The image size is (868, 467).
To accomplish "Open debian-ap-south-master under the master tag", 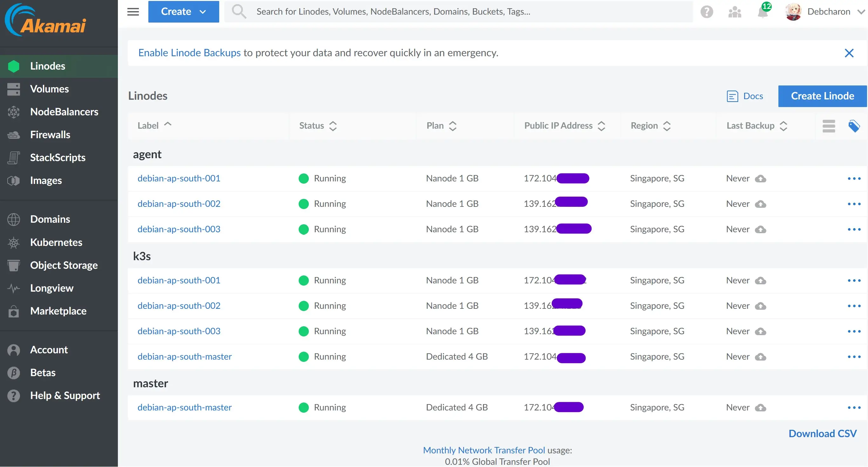I will click(x=185, y=407).
